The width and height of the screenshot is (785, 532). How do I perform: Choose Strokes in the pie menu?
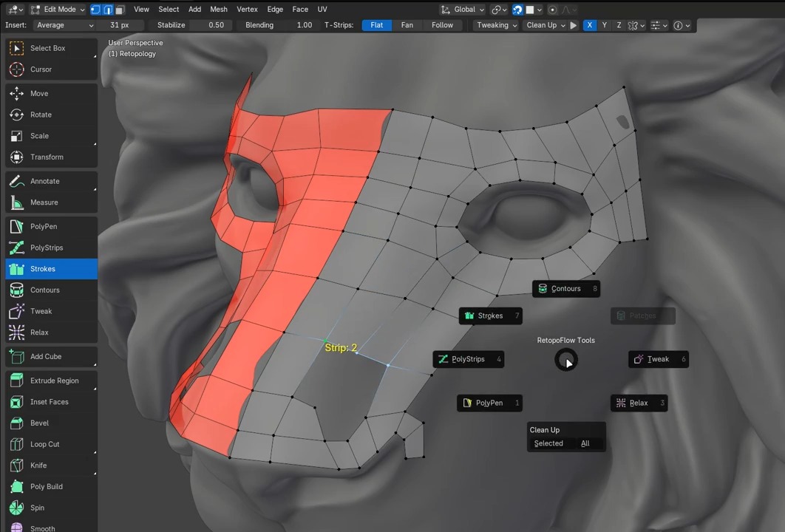point(491,316)
